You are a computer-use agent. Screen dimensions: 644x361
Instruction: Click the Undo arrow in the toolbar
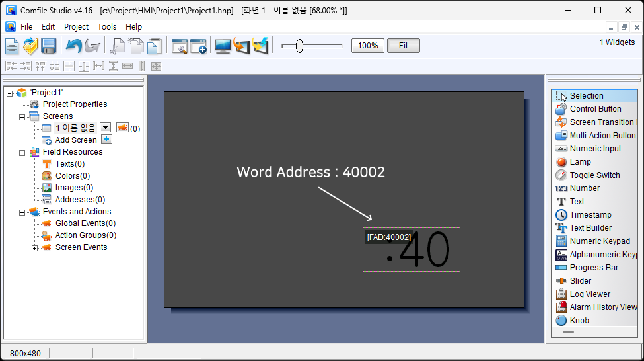click(73, 46)
